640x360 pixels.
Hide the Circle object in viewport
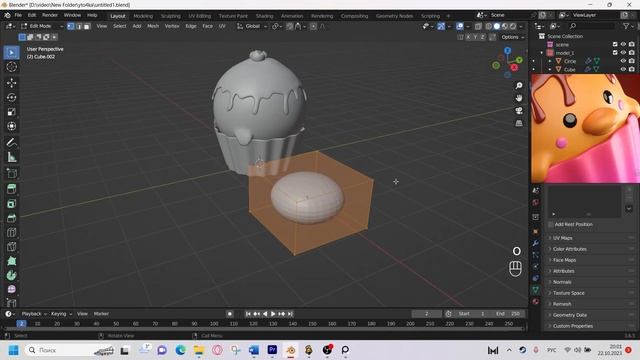(x=623, y=61)
